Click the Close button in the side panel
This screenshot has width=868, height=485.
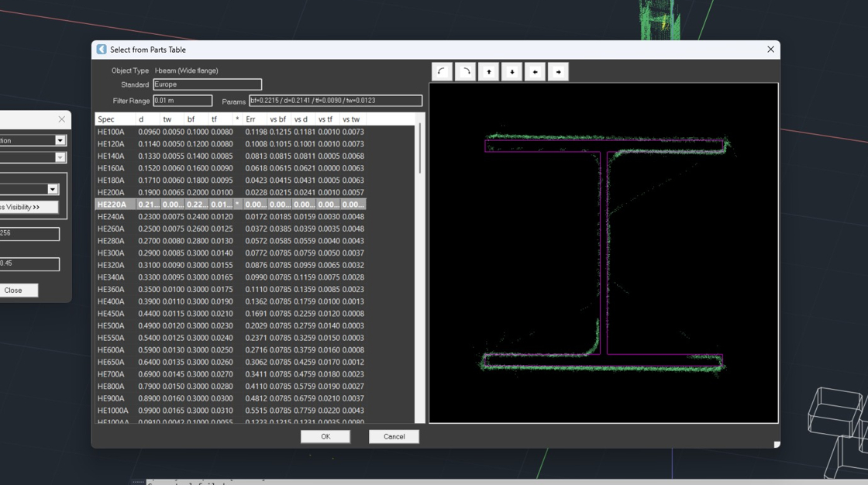point(13,290)
